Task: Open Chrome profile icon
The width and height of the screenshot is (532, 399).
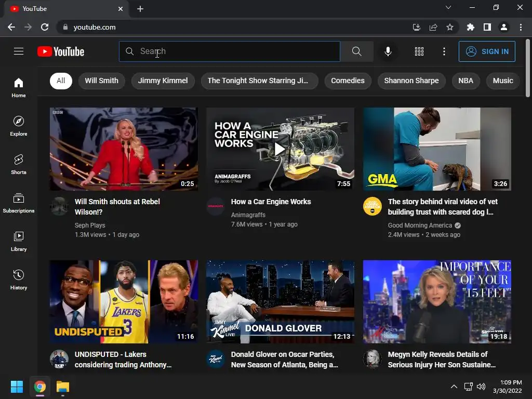Action: pos(504,27)
